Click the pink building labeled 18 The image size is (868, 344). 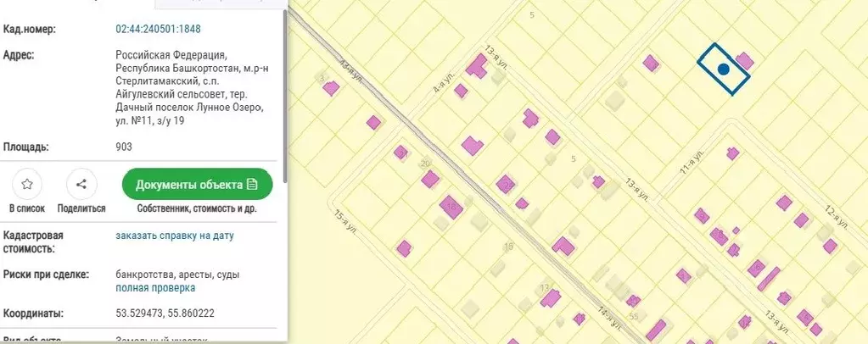point(451,207)
